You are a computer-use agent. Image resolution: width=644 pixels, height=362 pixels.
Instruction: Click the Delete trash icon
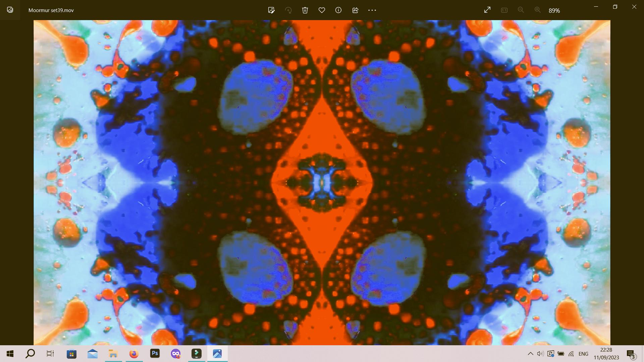pyautogui.click(x=305, y=10)
